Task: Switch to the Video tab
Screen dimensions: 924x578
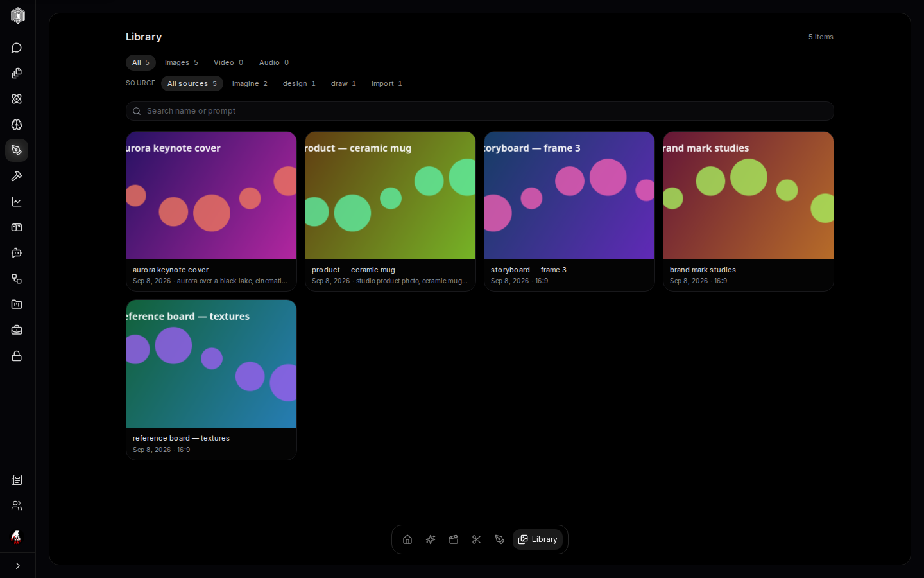Action: tap(228, 62)
